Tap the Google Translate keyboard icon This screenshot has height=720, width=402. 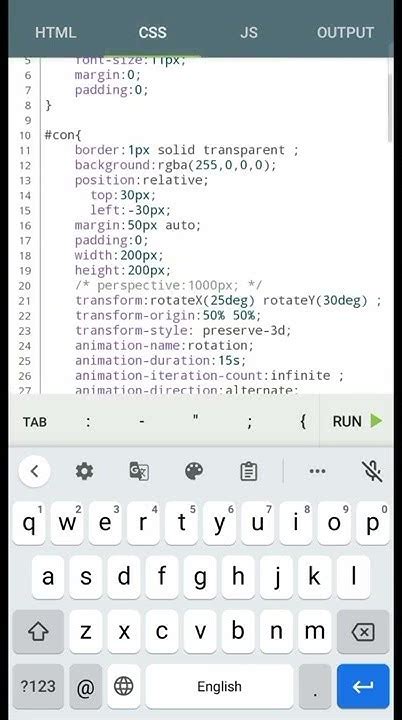tap(139, 471)
